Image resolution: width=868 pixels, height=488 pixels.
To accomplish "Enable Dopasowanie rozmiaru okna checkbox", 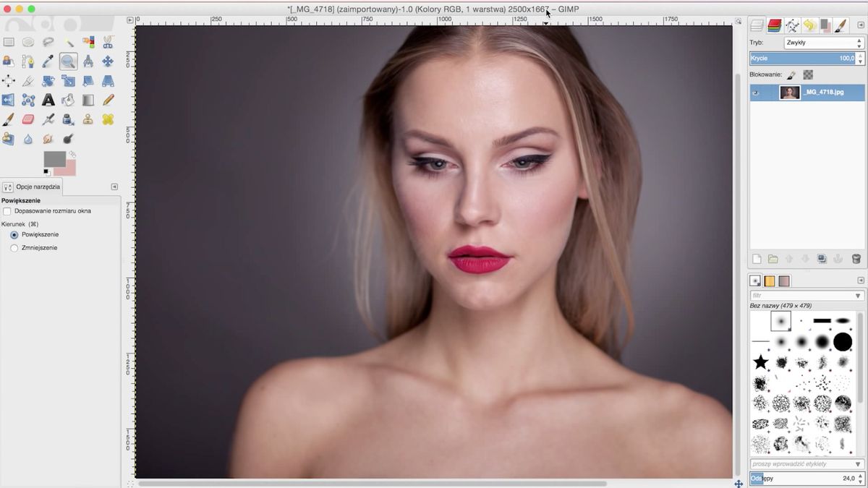I will pos(7,211).
